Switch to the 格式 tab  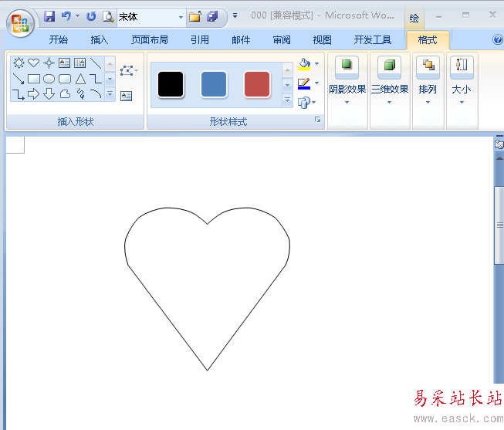(428, 40)
